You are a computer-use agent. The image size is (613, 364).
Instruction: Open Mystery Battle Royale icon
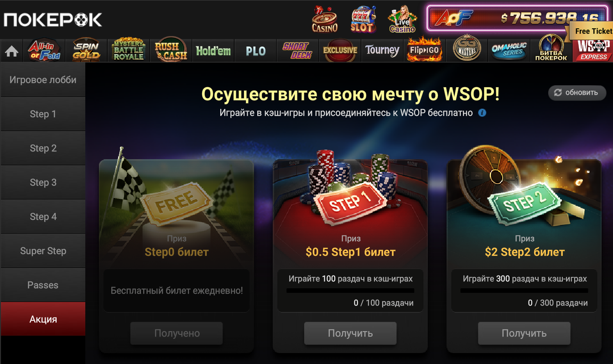point(128,50)
